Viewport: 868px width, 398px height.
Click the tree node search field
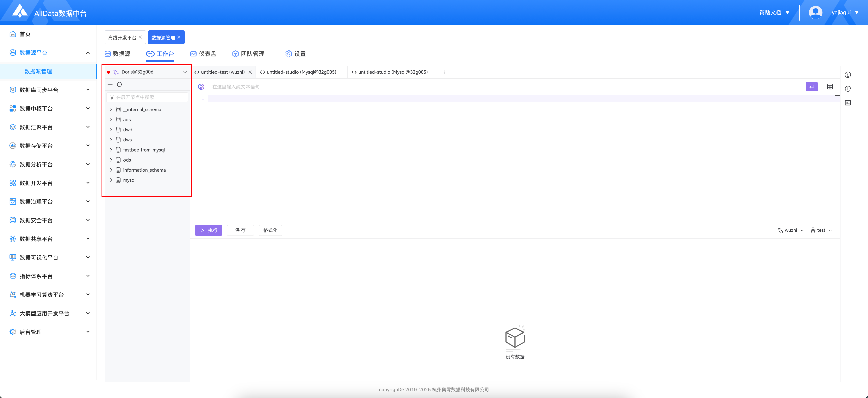150,97
